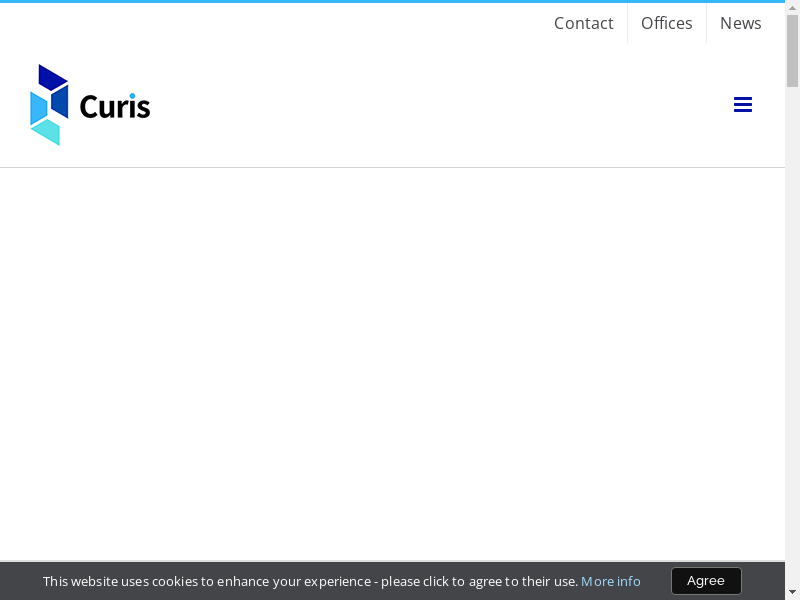Click the cookie notice message text
This screenshot has height=600, width=800.
(x=310, y=581)
